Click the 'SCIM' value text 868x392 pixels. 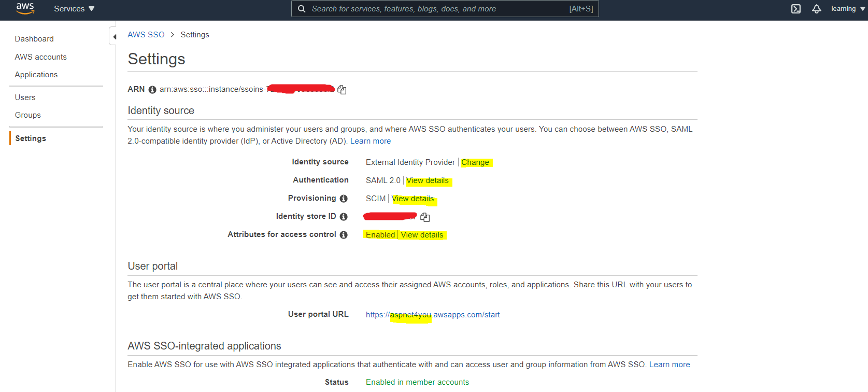[376, 199]
